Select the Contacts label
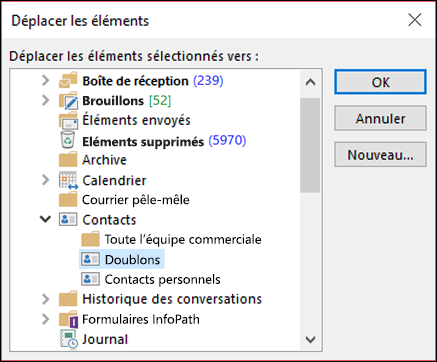Viewport: 437px width, 362px height. click(x=109, y=220)
